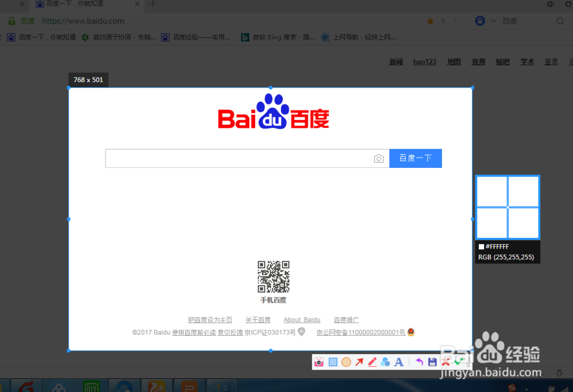Open the 微软 Bing 搜索 bookmark
This screenshot has width=573, height=392.
(278, 37)
